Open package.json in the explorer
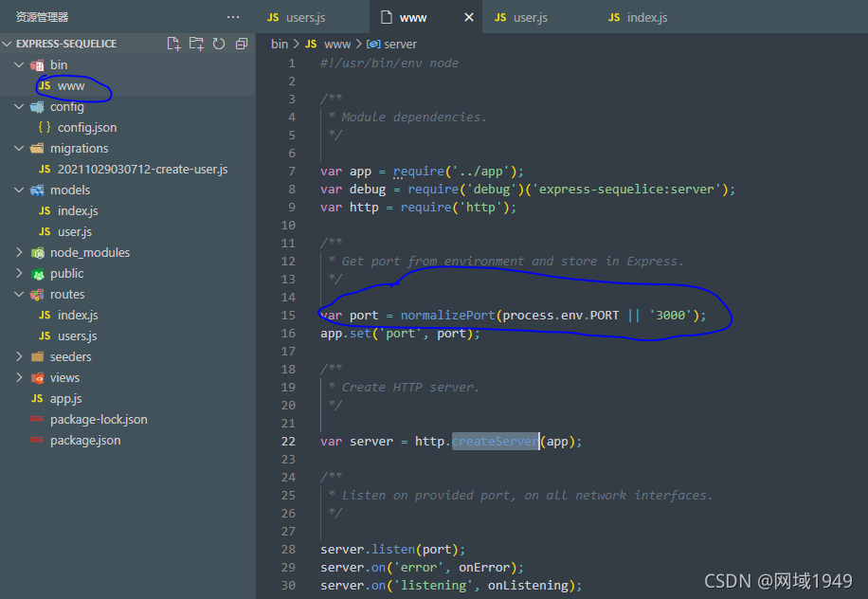This screenshot has height=599, width=868. pos(128,441)
